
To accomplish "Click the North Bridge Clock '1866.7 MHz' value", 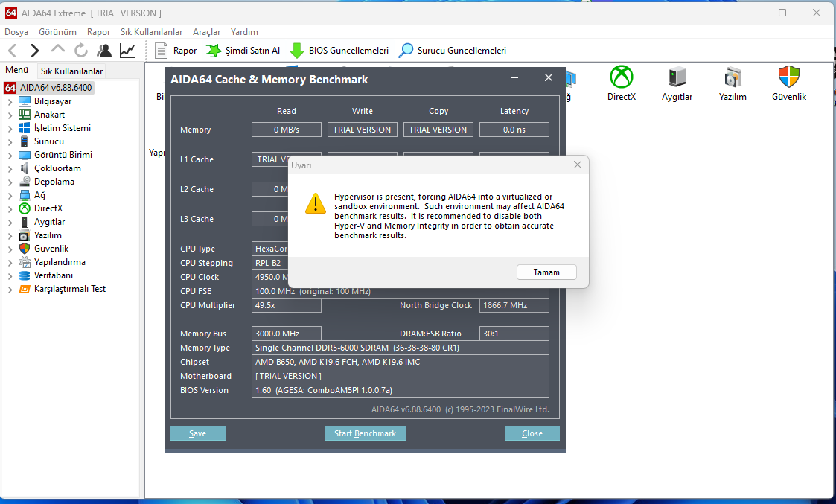I will click(514, 305).
